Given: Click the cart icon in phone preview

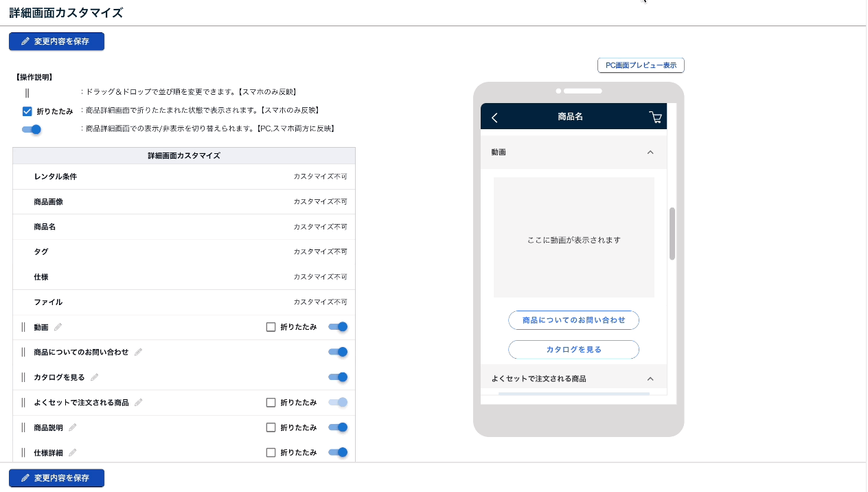Looking at the screenshot, I should coord(655,118).
